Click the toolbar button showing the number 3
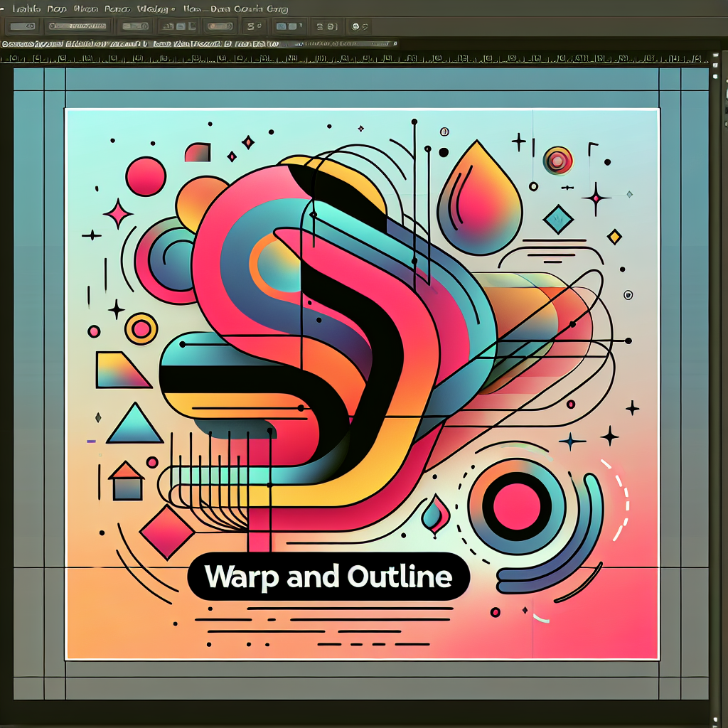Screen dimensions: 728x728 251,27
